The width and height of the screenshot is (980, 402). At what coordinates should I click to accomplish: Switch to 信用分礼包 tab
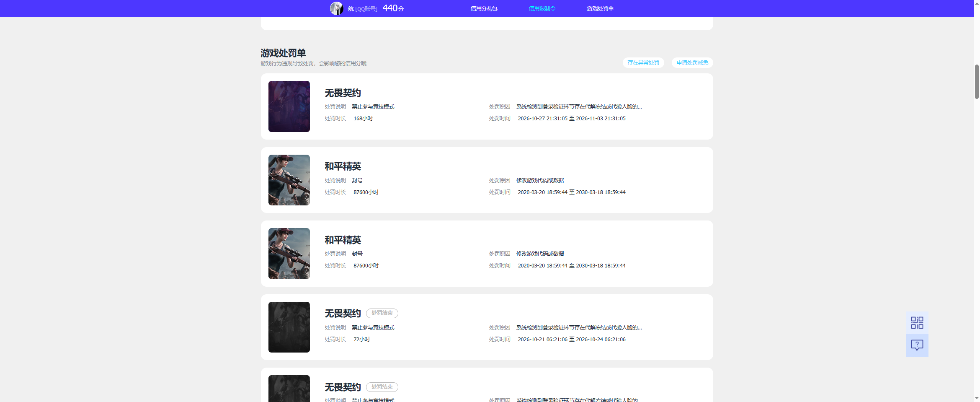[x=484, y=8]
